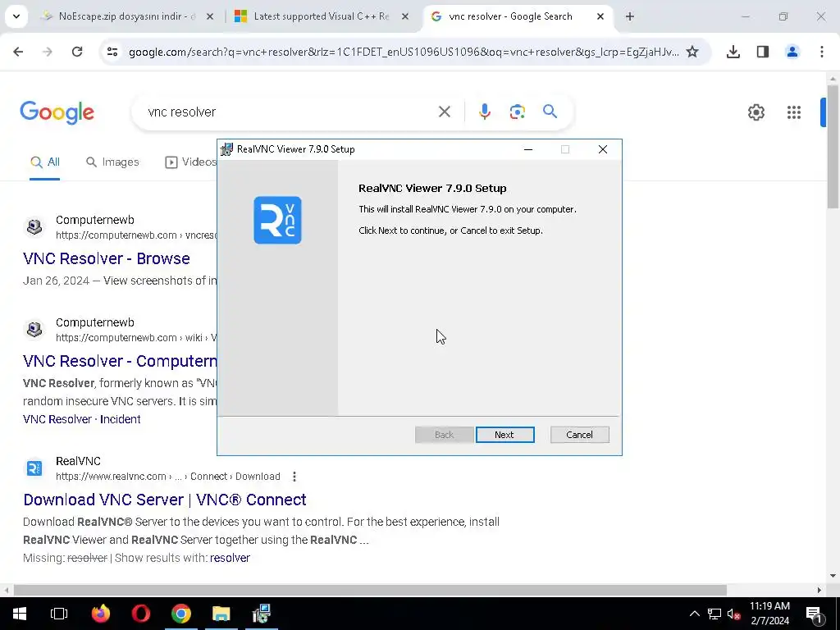Click the vertical page scrollbar
The image size is (840, 630).
[833, 146]
